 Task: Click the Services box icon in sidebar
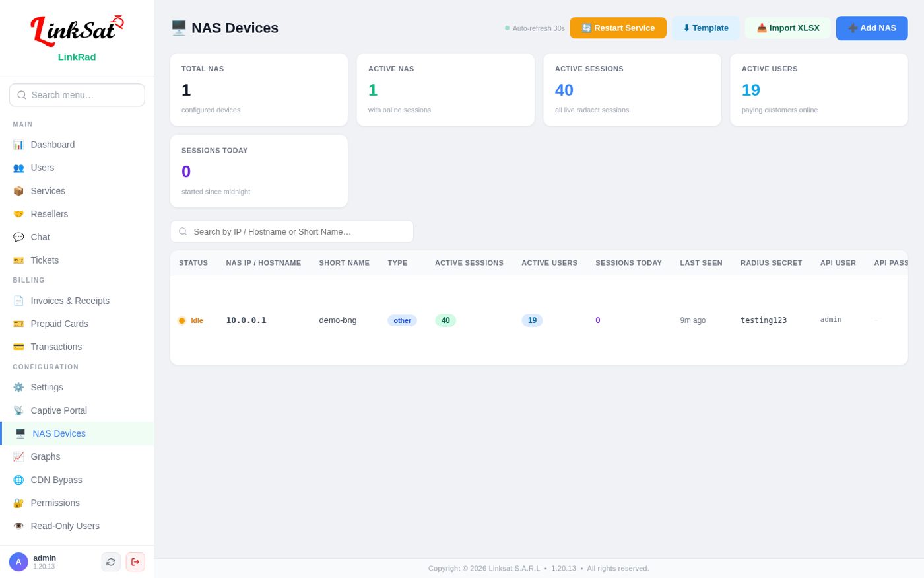18,191
